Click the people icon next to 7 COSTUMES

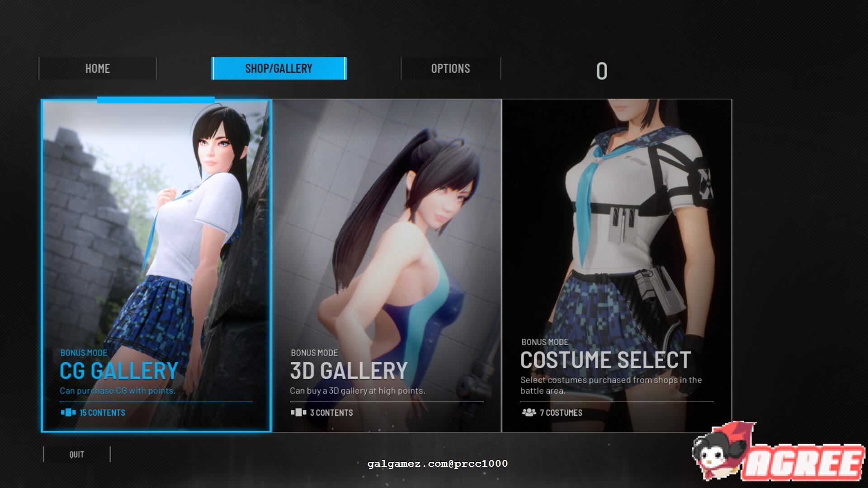tap(529, 413)
